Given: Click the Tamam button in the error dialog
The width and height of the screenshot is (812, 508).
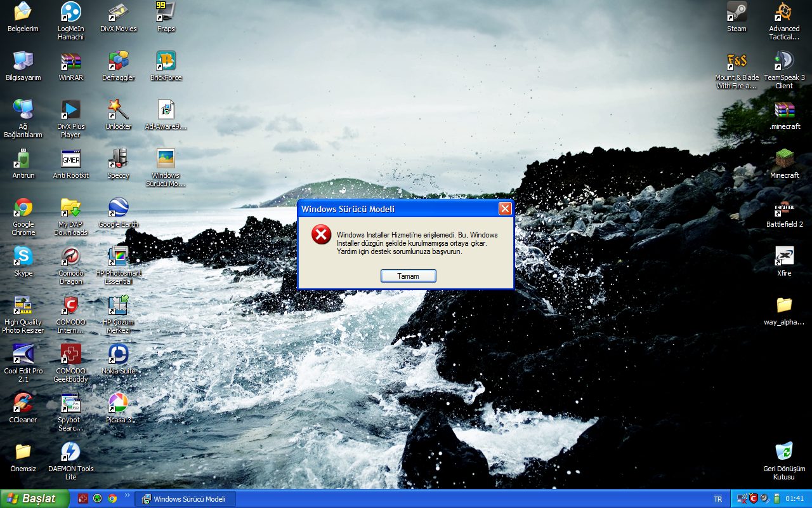Looking at the screenshot, I should [x=409, y=276].
